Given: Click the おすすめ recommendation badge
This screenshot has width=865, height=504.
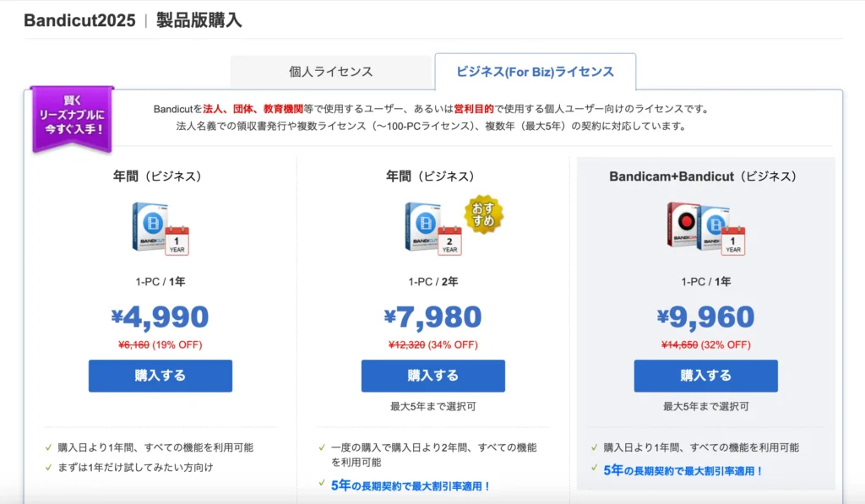Looking at the screenshot, I should point(484,213).
